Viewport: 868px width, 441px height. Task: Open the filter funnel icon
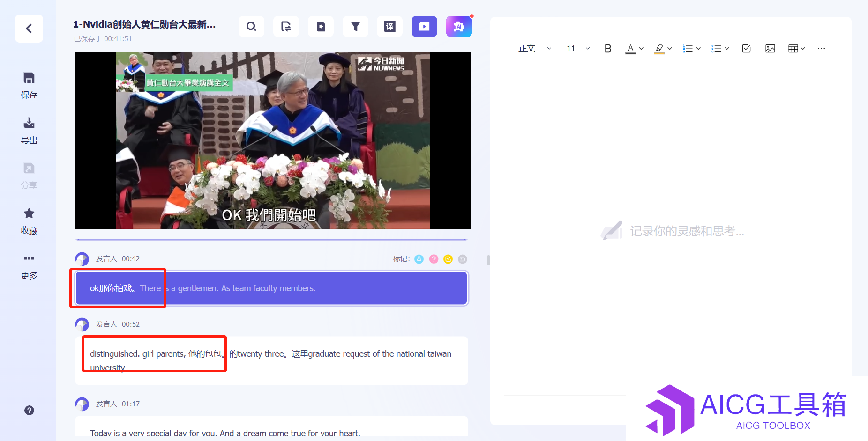[x=355, y=27]
